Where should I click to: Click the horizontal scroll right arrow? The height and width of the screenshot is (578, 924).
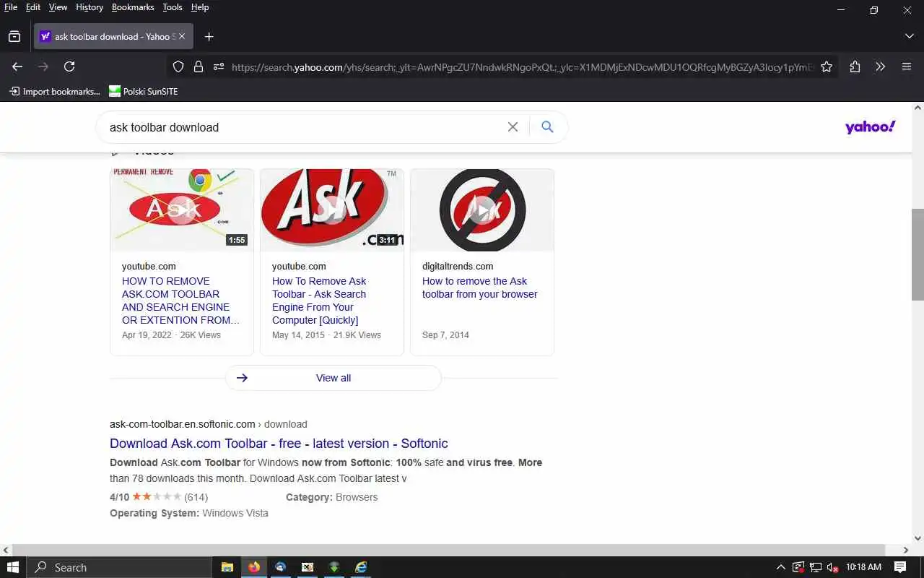click(906, 550)
